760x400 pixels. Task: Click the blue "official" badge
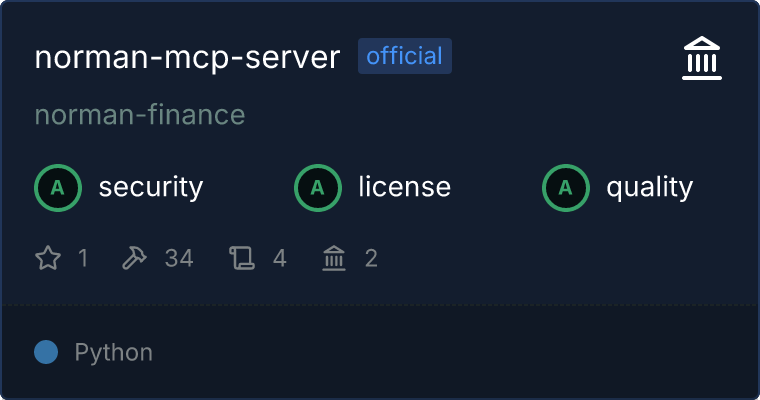pos(405,56)
